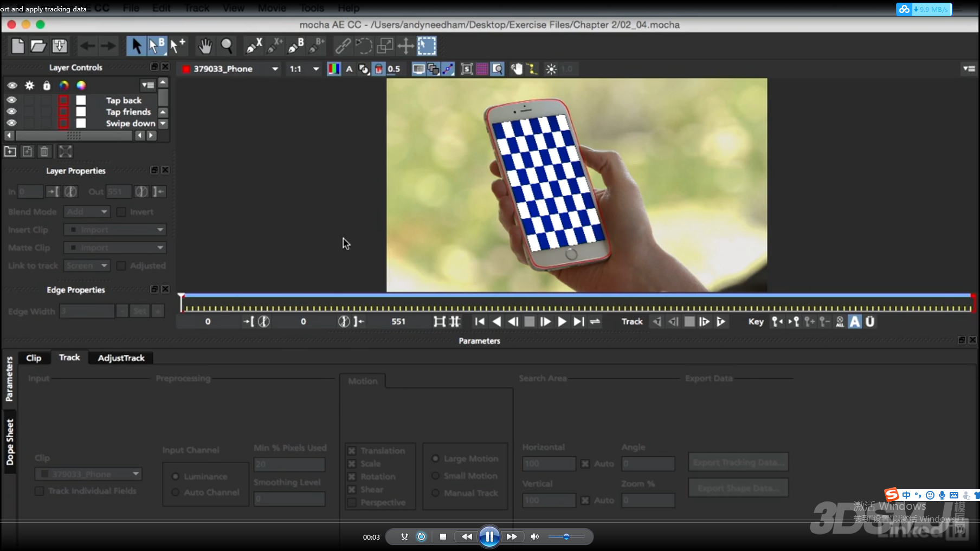Select the Move cross-arrows tool

coord(405,46)
